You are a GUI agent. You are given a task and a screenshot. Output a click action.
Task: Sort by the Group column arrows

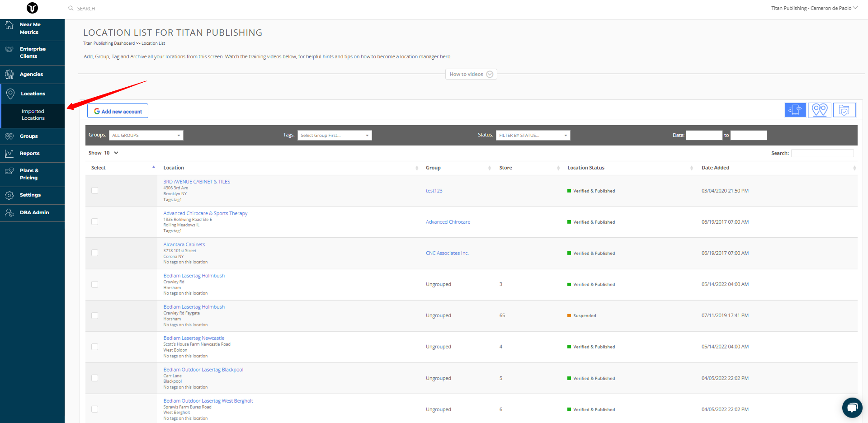pos(490,168)
